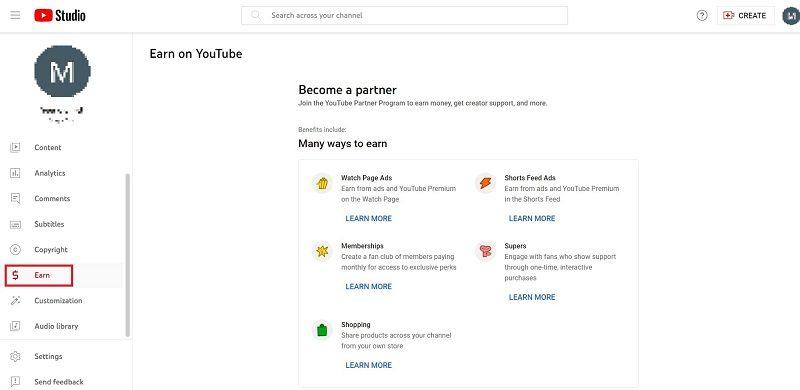
Task: Open the Copyright section
Action: (51, 250)
